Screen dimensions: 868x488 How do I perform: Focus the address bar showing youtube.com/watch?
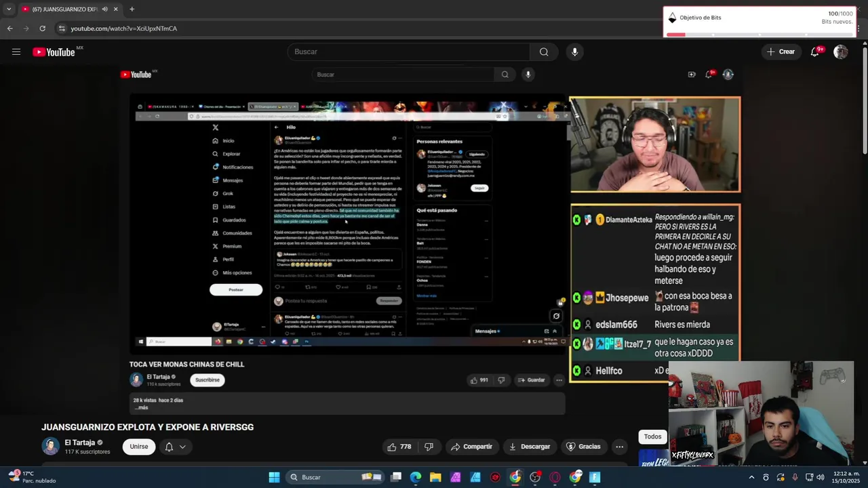click(359, 28)
